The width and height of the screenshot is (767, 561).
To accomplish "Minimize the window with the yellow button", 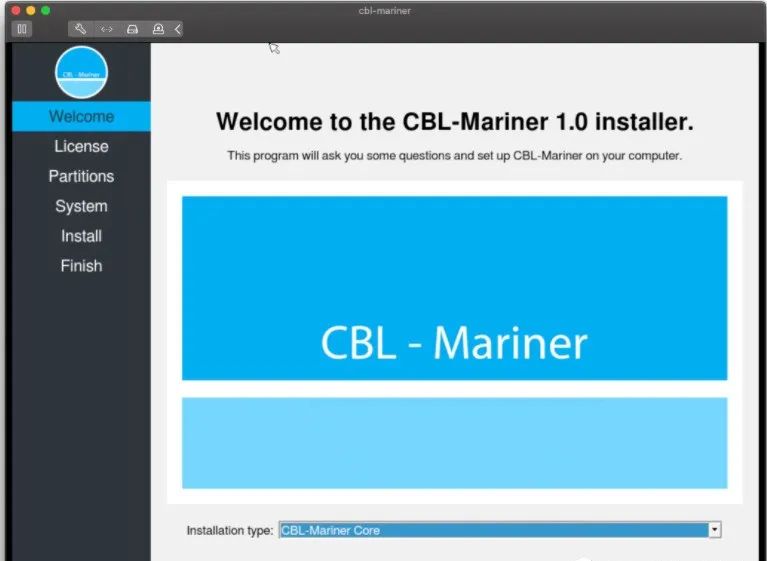I will click(30, 10).
